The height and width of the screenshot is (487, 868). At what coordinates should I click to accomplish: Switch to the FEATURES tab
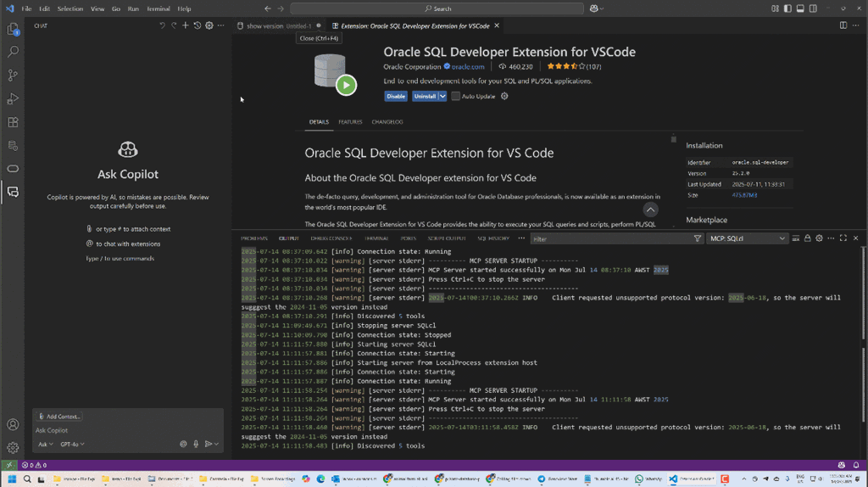[350, 122]
